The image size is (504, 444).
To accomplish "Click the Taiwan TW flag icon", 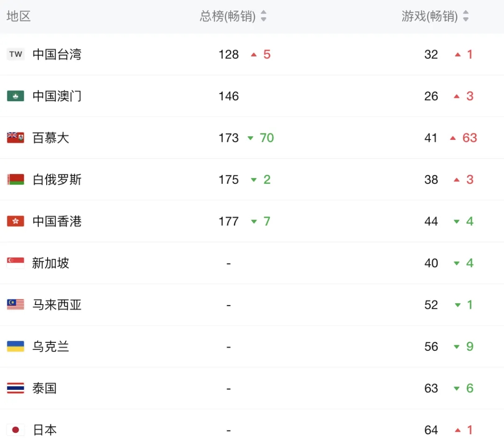I will pyautogui.click(x=15, y=54).
